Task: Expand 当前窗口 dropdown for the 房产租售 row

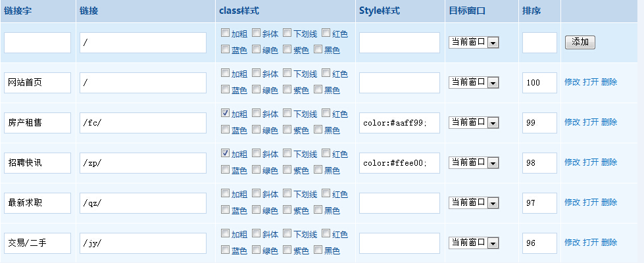Action: click(473, 122)
